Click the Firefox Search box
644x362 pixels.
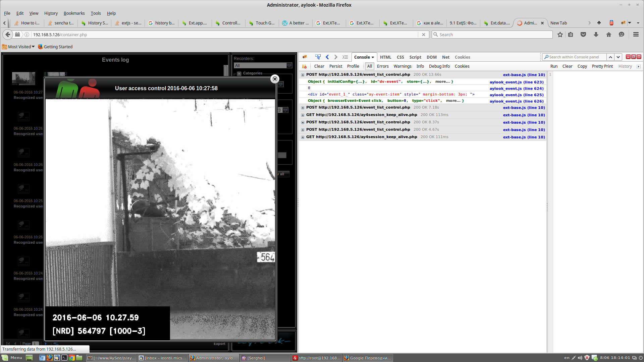492,35
